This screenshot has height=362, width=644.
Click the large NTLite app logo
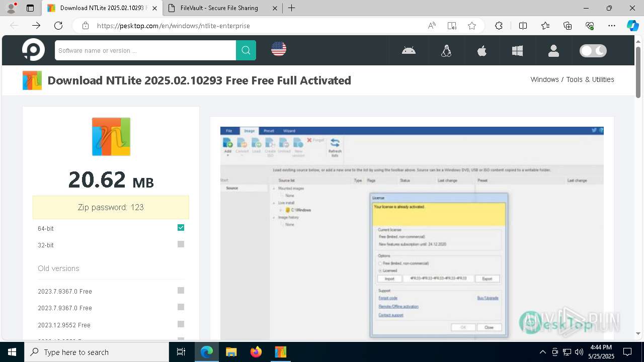(x=111, y=137)
